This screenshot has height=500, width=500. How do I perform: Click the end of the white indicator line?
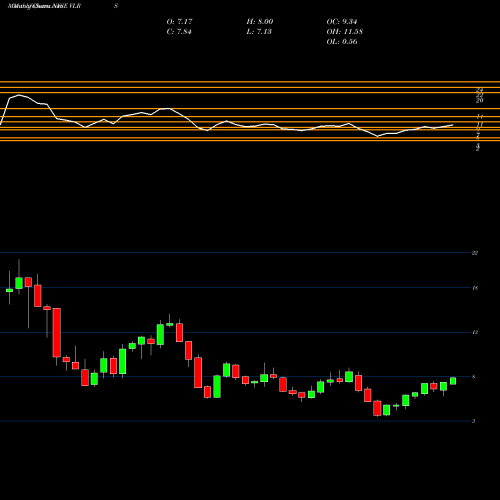coord(452,125)
